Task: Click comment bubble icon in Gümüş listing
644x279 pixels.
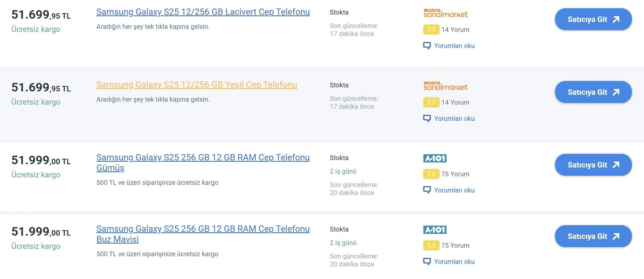Action: tap(427, 190)
